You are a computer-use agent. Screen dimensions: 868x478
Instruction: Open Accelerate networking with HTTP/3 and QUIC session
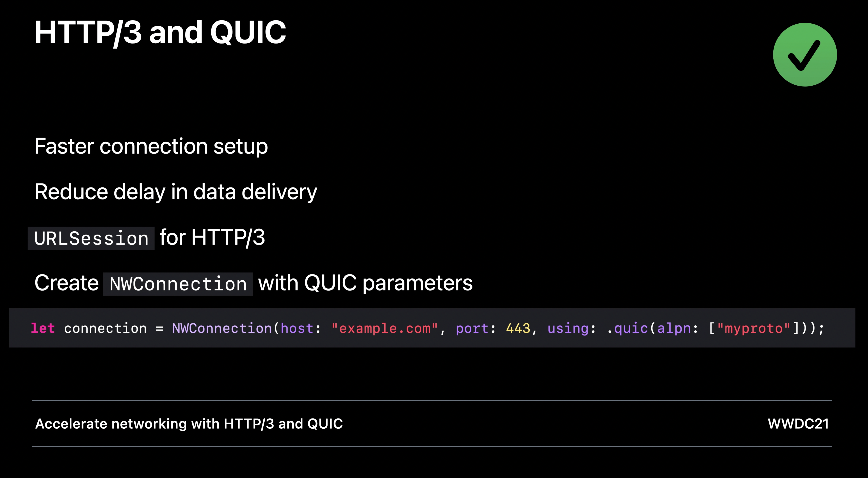coord(189,424)
